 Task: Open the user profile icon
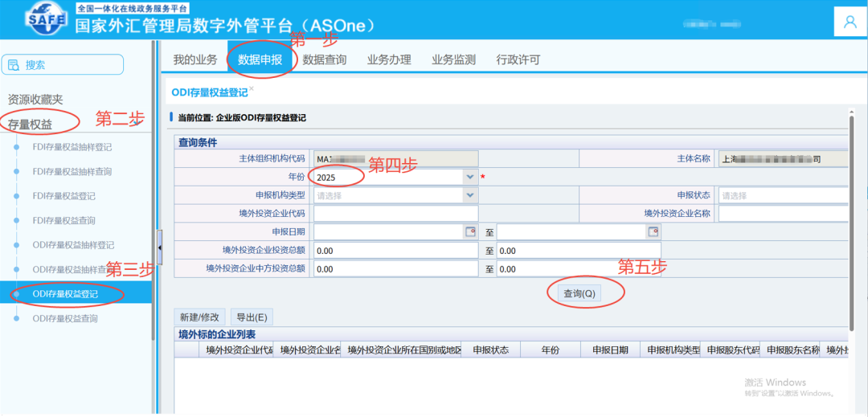[850, 22]
